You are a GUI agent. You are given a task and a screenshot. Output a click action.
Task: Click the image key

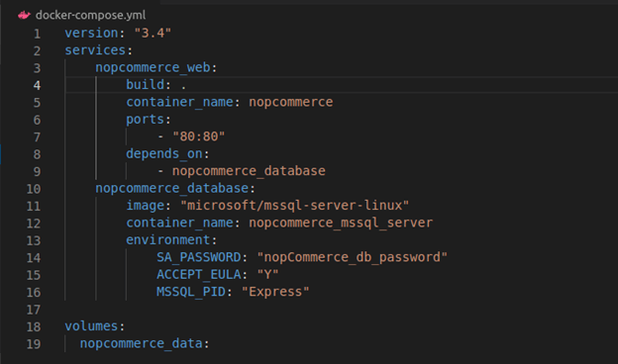tap(145, 206)
